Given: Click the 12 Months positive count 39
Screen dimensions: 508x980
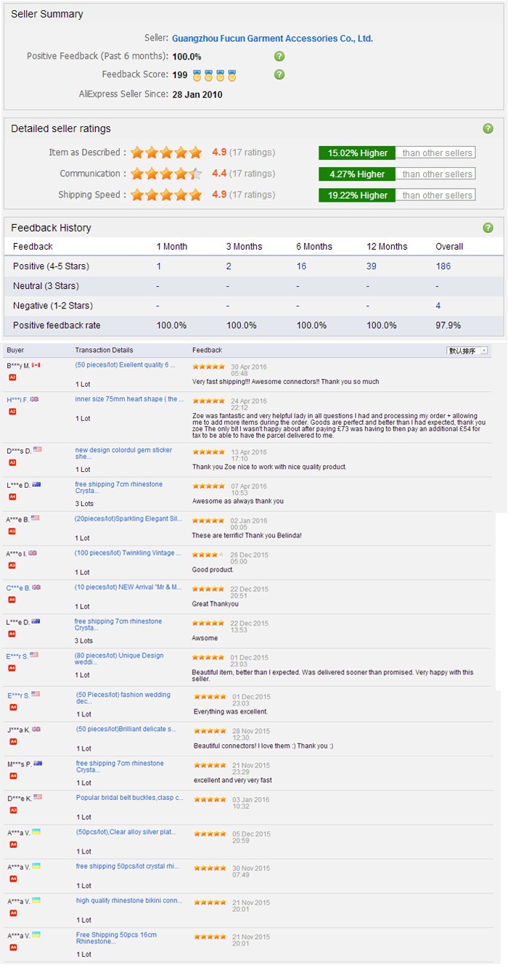Looking at the screenshot, I should click(x=372, y=266).
